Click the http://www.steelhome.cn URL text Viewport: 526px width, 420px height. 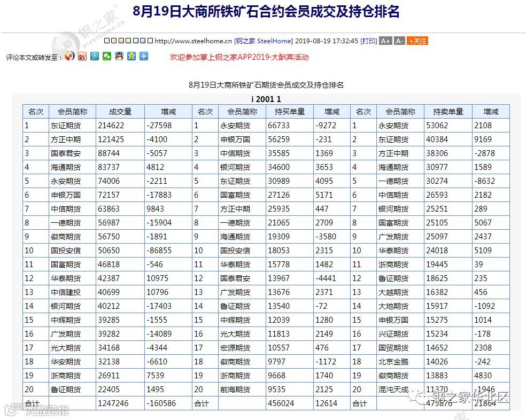tap(193, 41)
